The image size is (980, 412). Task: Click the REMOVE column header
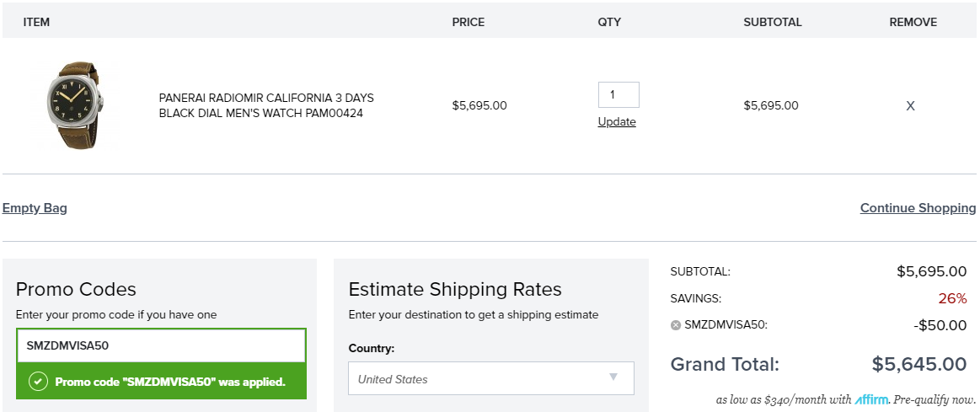click(913, 22)
